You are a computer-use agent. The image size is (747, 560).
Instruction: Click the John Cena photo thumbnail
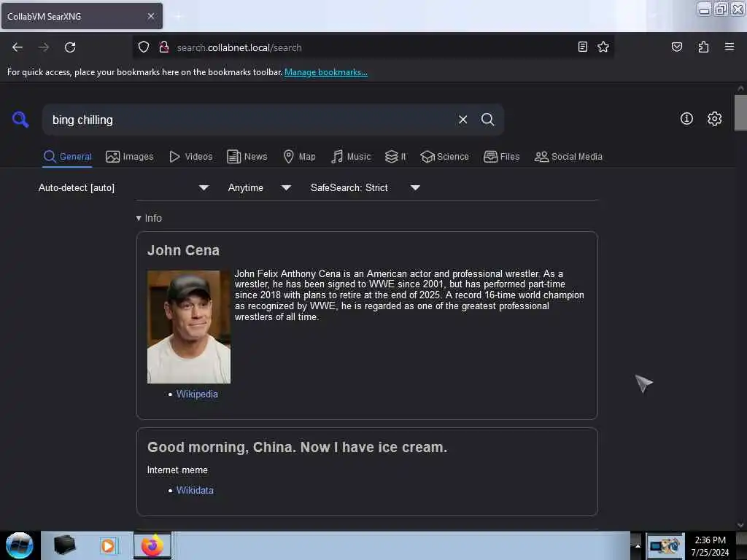coord(189,327)
